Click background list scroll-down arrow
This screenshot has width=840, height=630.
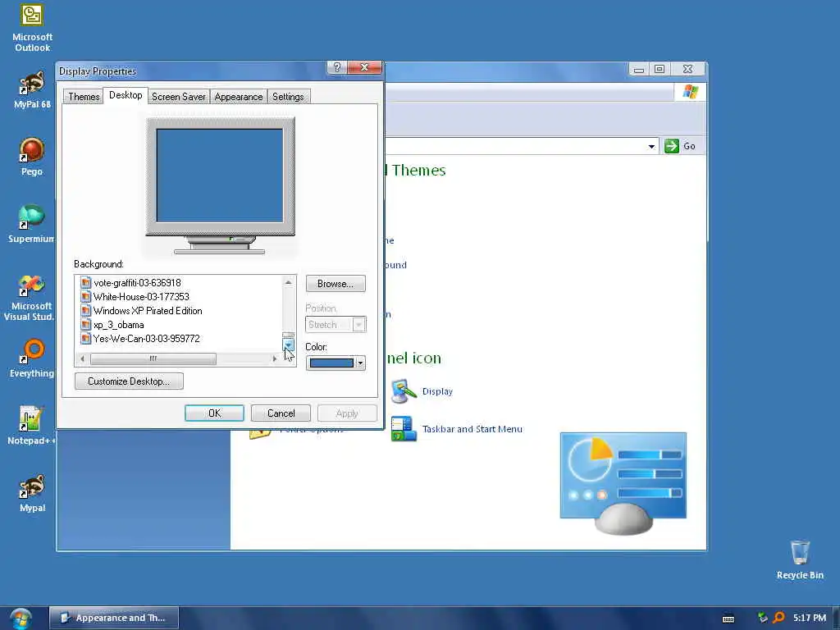(x=288, y=345)
